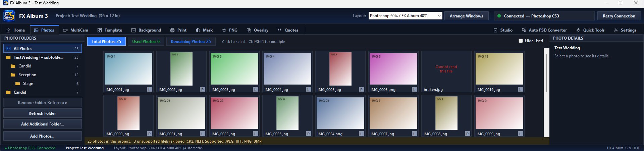
Task: Switch to the MultiCam tab
Action: pos(75,30)
